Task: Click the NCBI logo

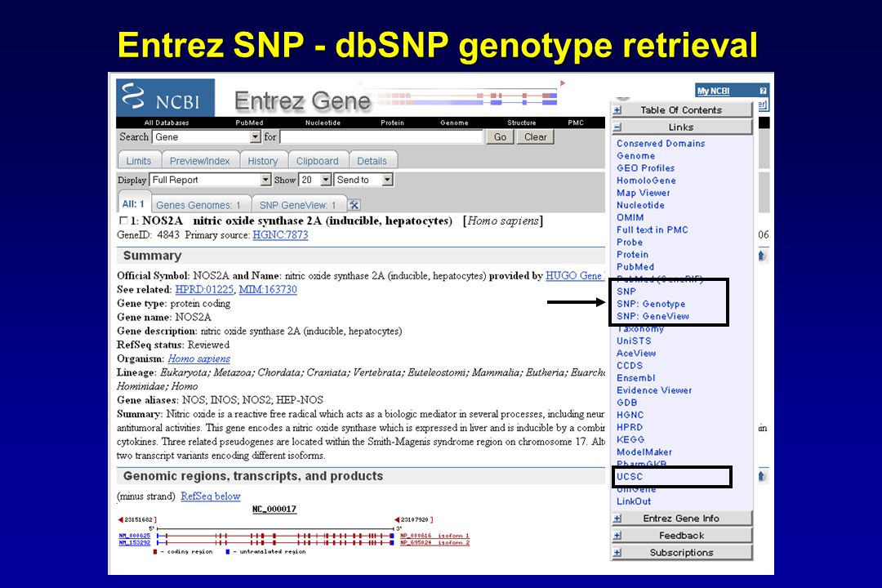Action: tap(165, 97)
